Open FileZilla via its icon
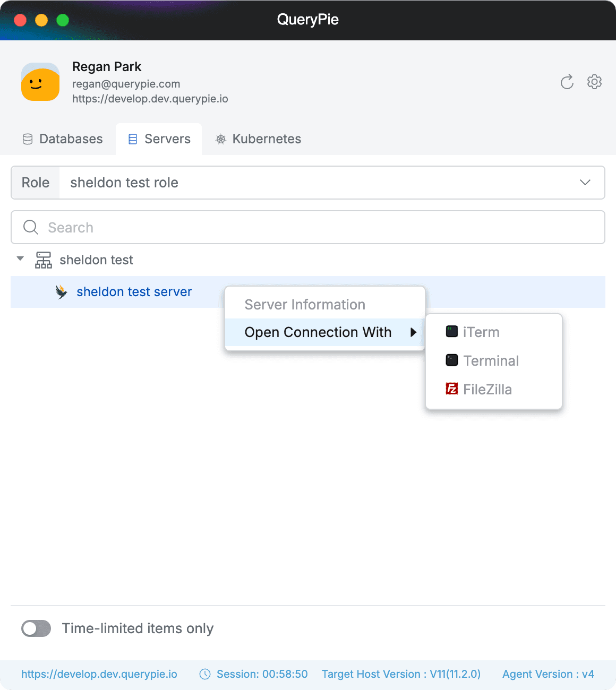Viewport: 616px width, 690px height. click(x=452, y=389)
